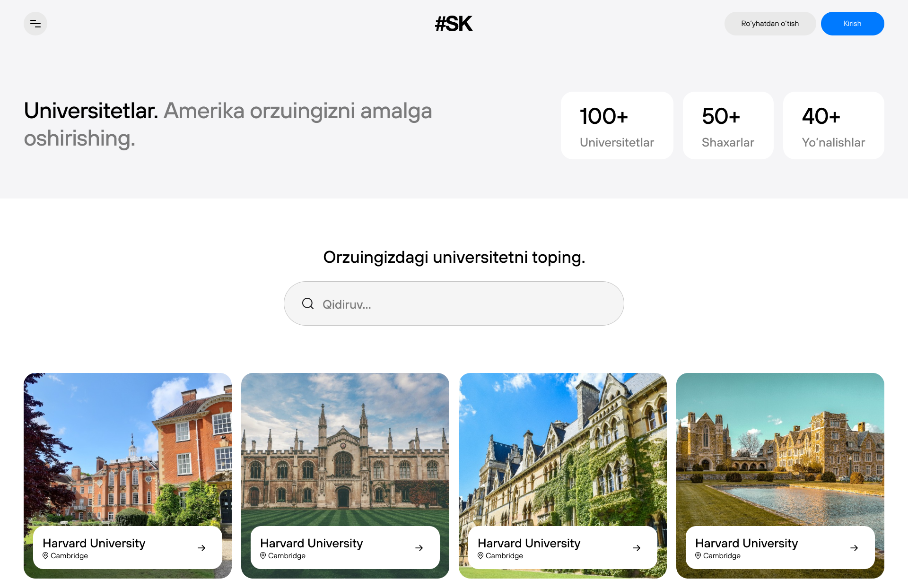
Task: Select the 50+ Shaxarlar stat card
Action: point(728,126)
